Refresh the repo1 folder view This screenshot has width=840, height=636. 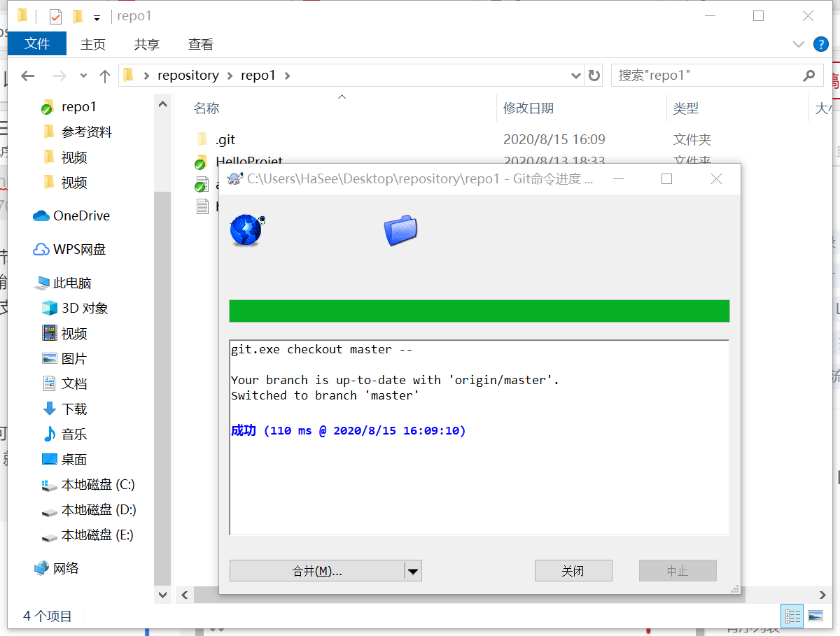pos(594,76)
